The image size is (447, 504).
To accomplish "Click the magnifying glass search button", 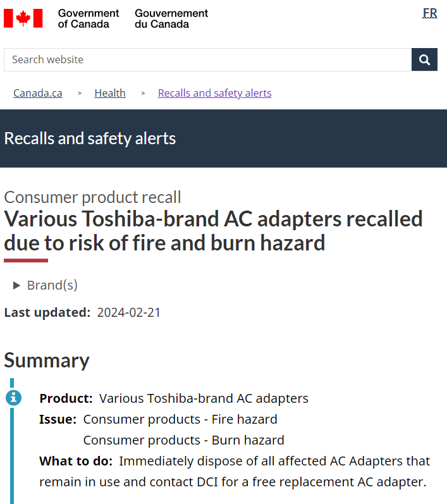I will pyautogui.click(x=424, y=59).
